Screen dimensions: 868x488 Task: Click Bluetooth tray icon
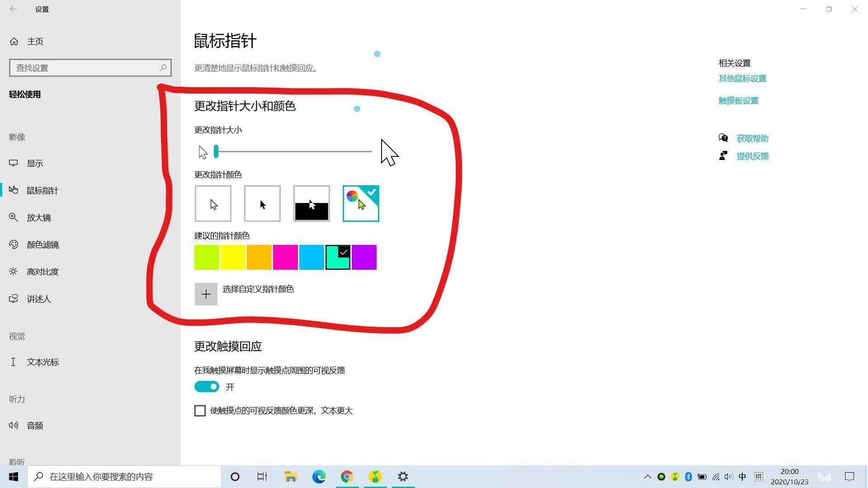[688, 477]
